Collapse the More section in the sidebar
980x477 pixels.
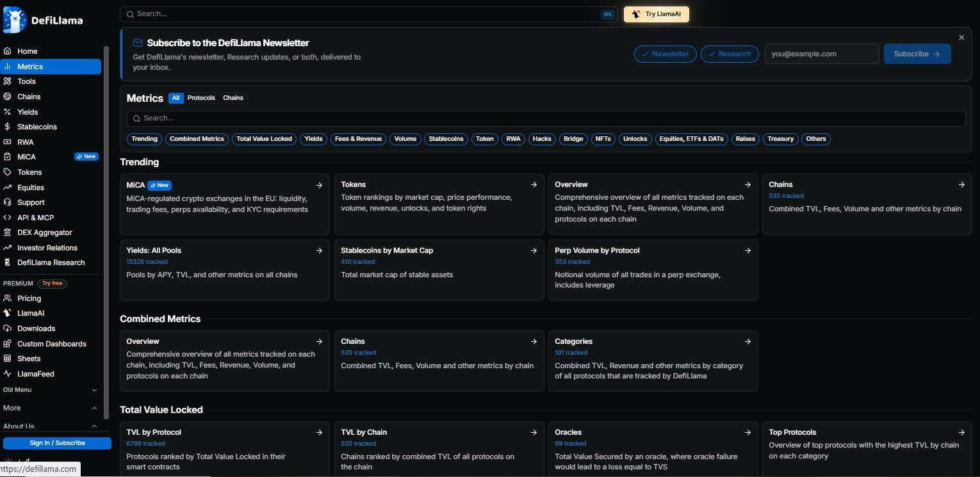pyautogui.click(x=51, y=408)
